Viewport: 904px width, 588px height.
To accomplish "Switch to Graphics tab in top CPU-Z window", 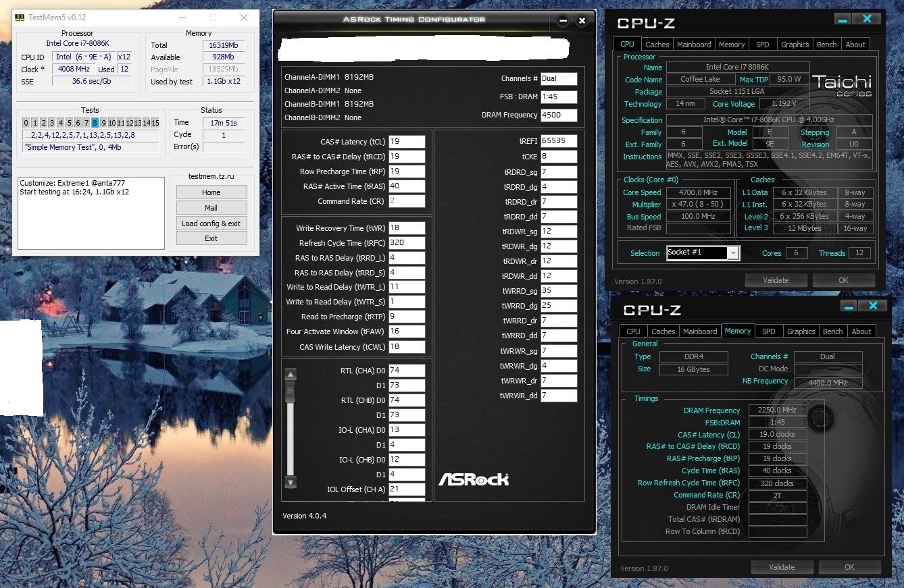I will [x=795, y=45].
